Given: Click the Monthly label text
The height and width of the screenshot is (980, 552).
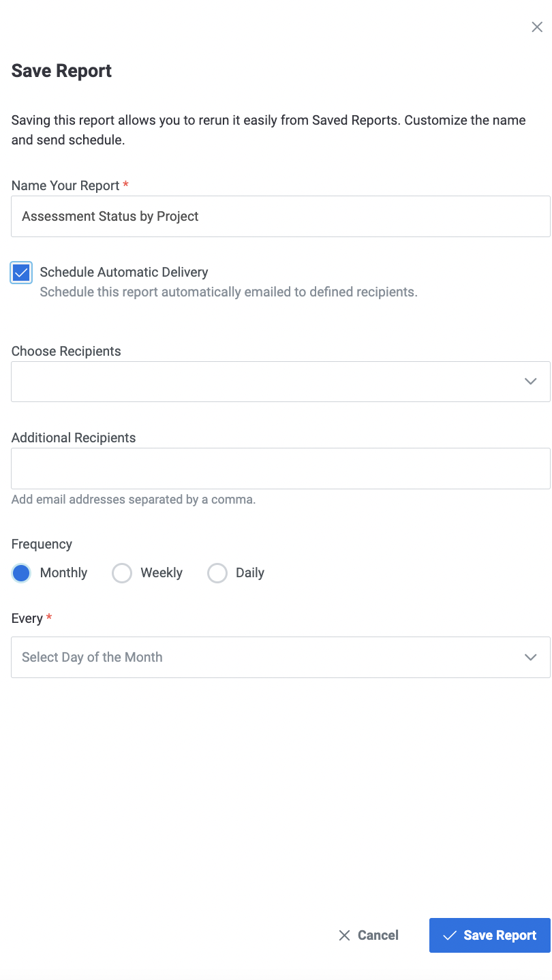Looking at the screenshot, I should coord(63,573).
